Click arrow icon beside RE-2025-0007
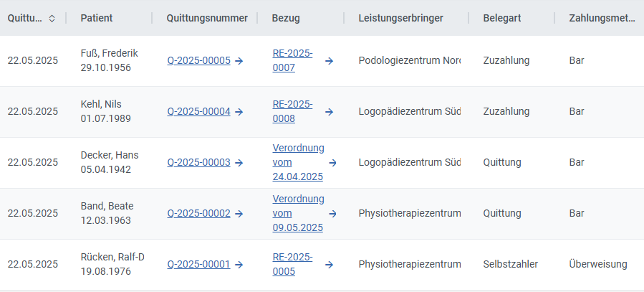Image resolution: width=644 pixels, height=292 pixels. (x=329, y=61)
